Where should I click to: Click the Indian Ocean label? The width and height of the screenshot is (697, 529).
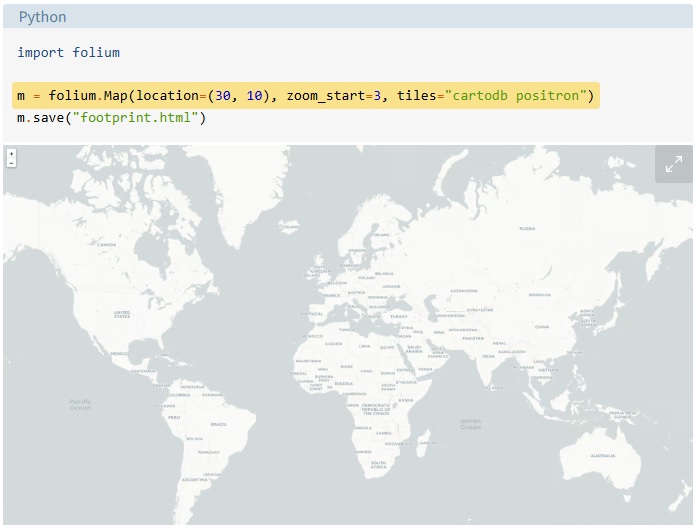tap(471, 423)
